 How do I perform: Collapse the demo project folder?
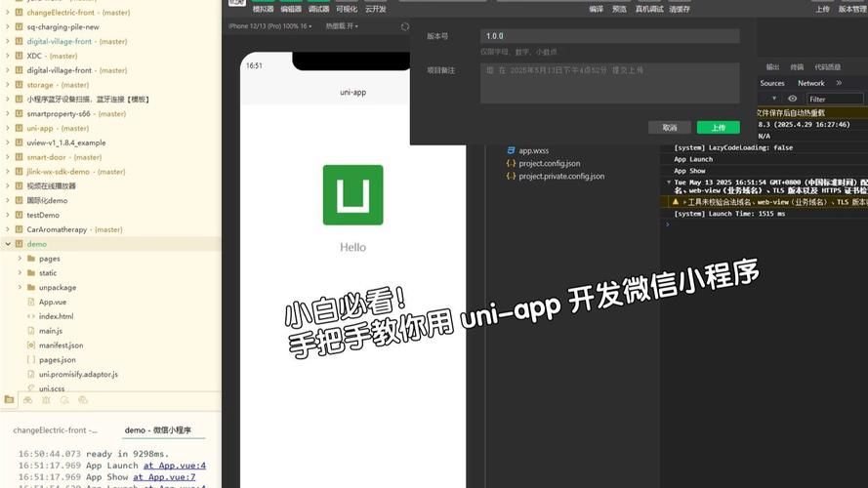[8, 244]
